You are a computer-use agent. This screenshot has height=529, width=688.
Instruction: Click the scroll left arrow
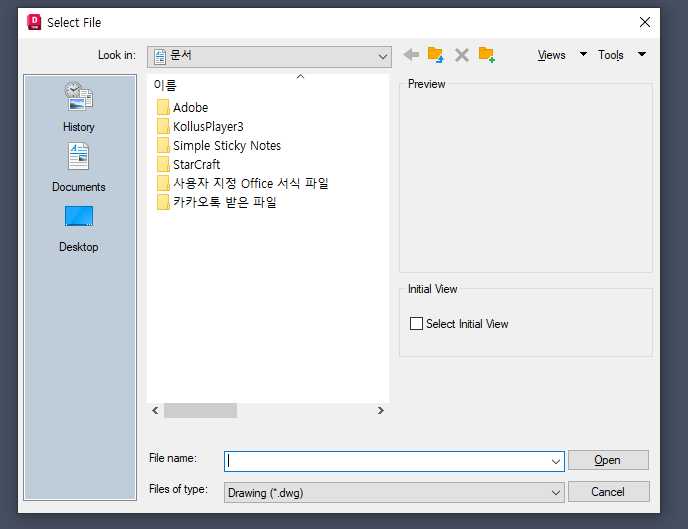[155, 411]
